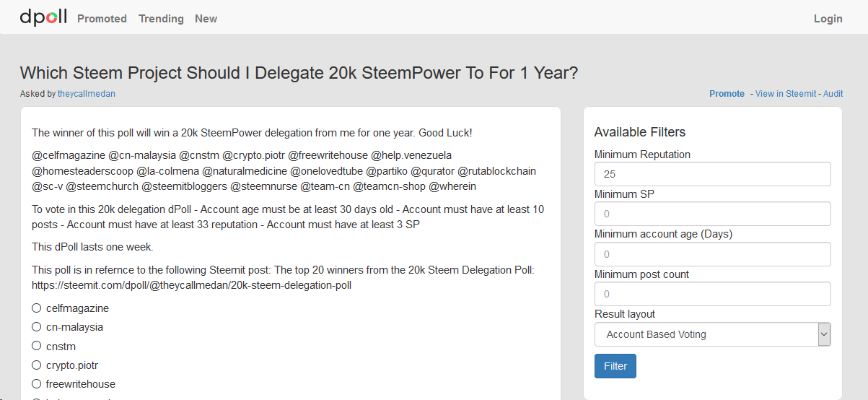This screenshot has height=400, width=868.
Task: Select the celfmagazine radio option
Action: (37, 308)
